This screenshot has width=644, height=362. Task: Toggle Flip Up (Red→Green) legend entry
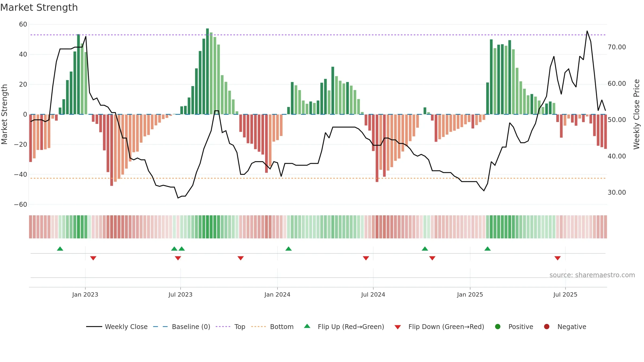344,327
